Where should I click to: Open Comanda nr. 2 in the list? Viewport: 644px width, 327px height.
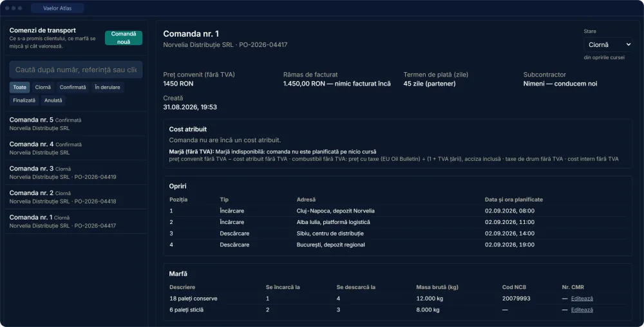tap(76, 197)
